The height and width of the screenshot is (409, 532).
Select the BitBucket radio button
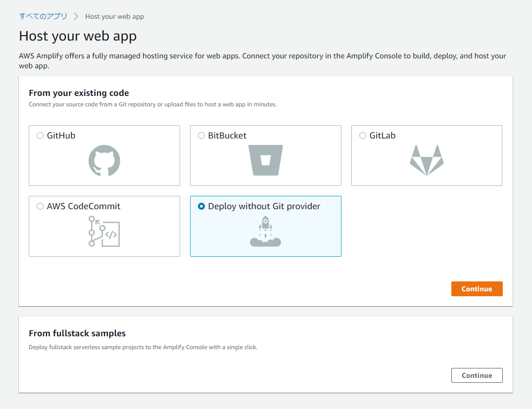click(201, 136)
